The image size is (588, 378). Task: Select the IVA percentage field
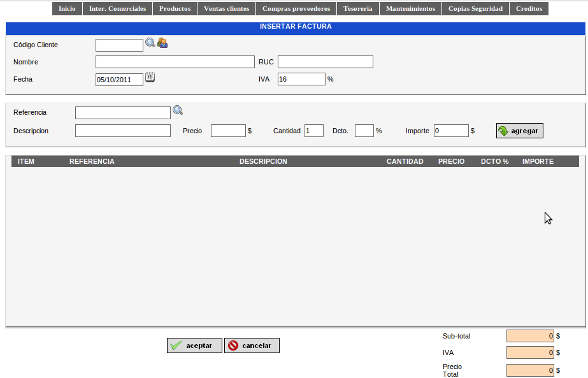(x=300, y=78)
